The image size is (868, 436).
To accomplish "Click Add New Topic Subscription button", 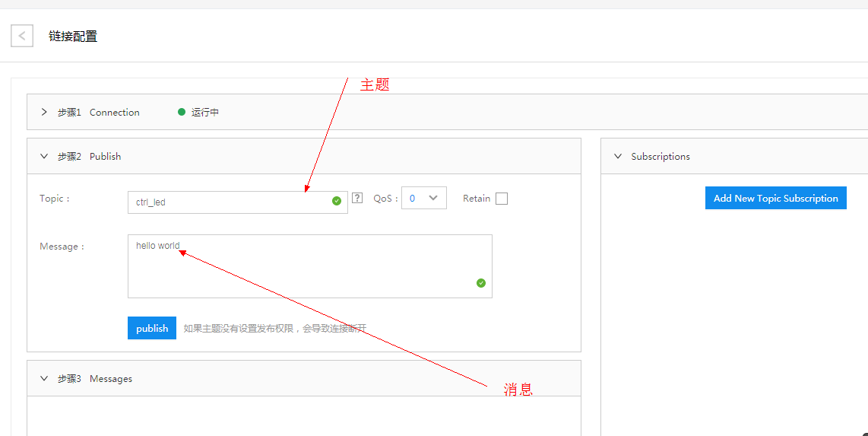I will click(775, 198).
